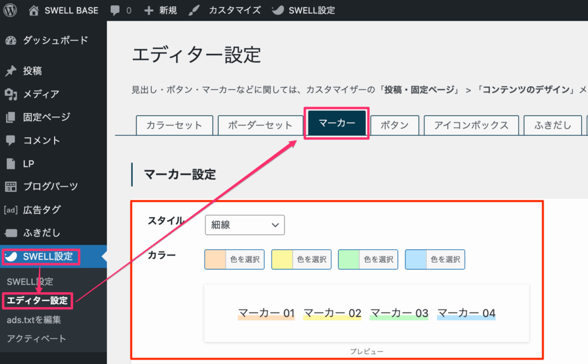
Task: Select the カスタマイズ pencil icon
Action: click(195, 10)
